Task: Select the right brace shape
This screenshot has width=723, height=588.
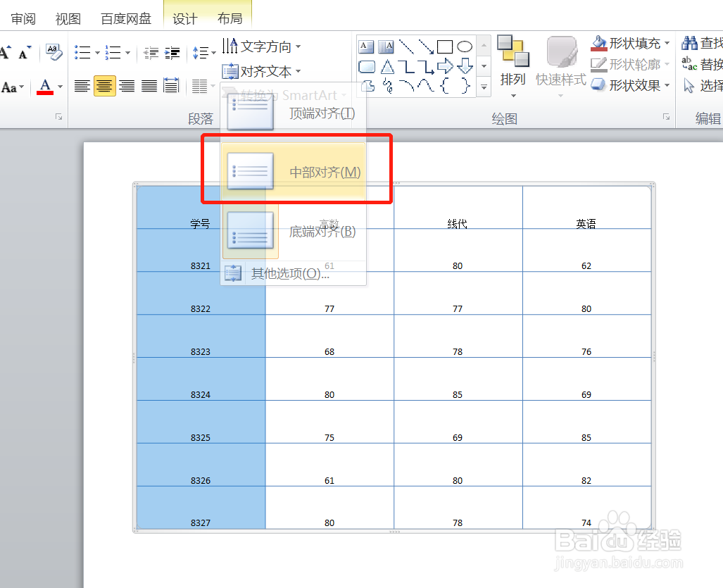Action: tap(466, 86)
